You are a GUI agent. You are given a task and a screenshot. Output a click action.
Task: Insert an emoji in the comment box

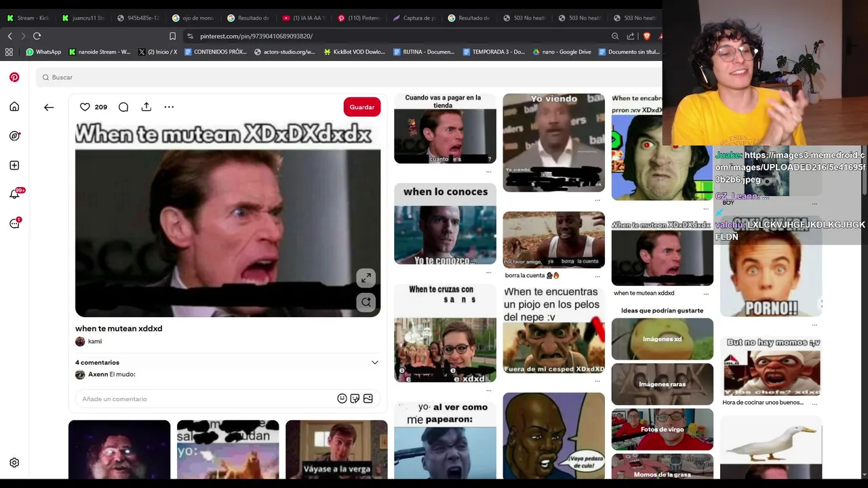342,399
